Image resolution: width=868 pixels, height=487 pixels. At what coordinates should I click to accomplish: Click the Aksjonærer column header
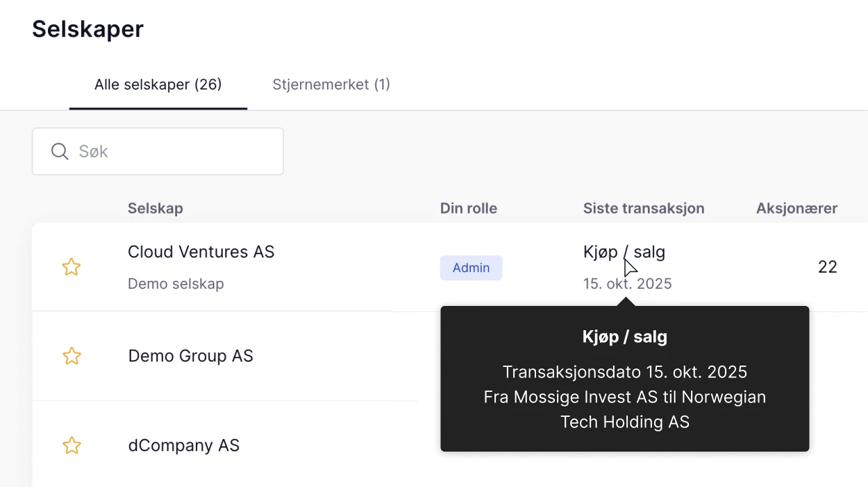(796, 208)
